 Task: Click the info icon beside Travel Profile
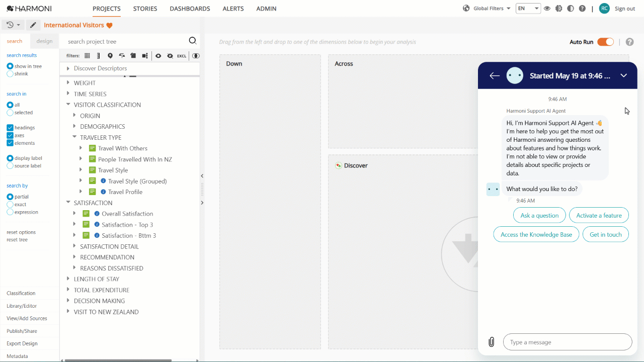tap(103, 192)
